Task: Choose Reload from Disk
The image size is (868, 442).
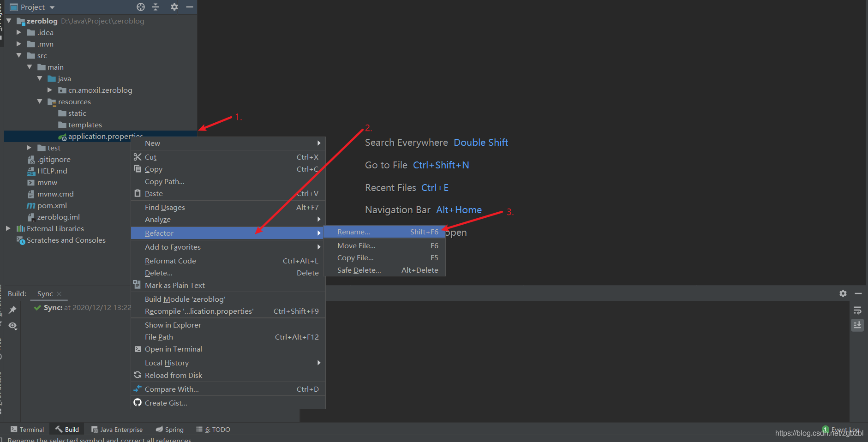Action: tap(228, 375)
